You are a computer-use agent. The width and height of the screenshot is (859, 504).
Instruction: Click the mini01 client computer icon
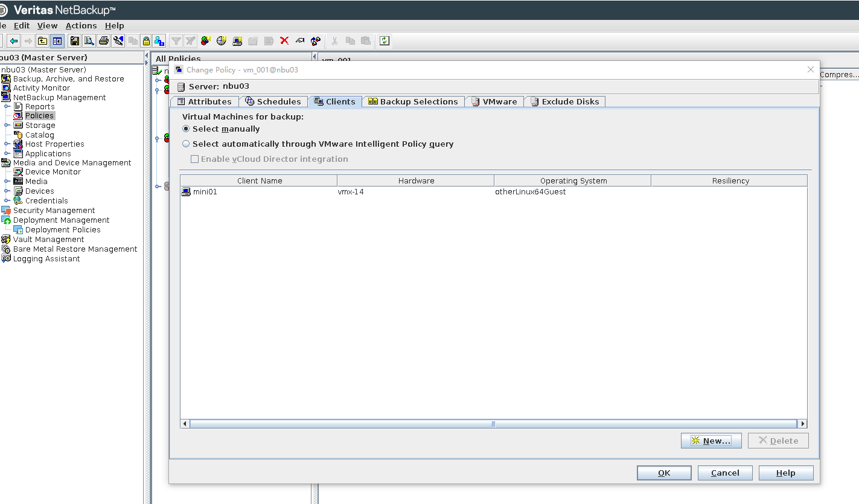pyautogui.click(x=187, y=192)
